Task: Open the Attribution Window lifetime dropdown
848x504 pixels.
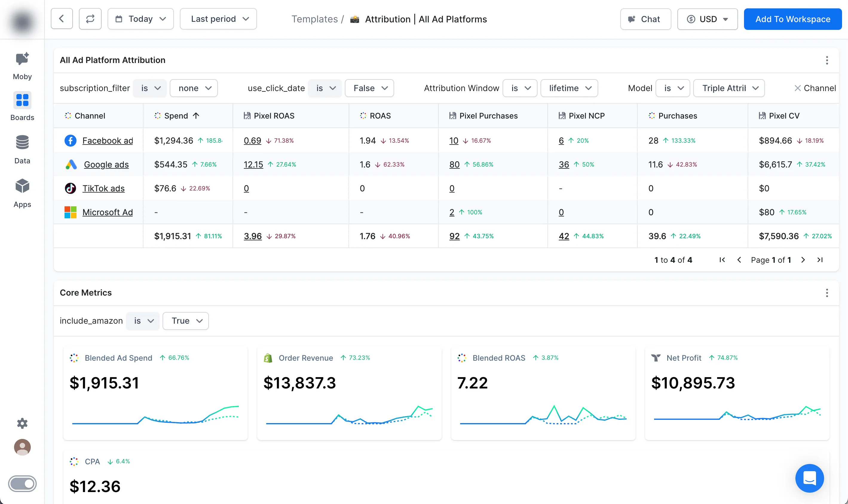Action: click(x=569, y=88)
